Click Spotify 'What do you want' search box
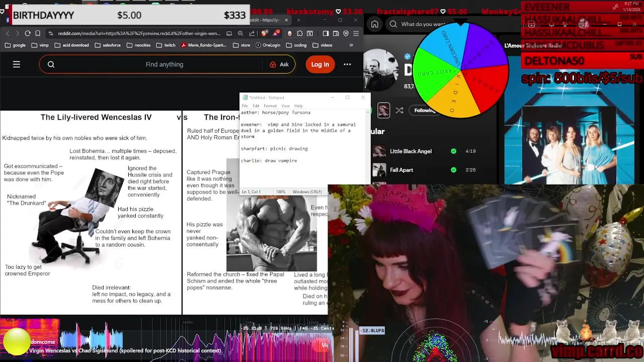 click(423, 24)
